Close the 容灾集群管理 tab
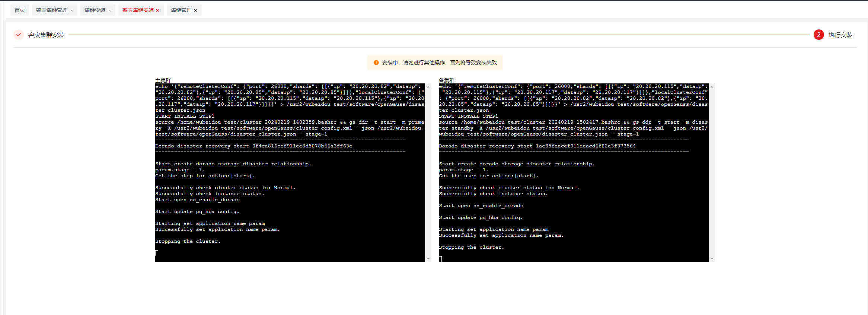Image resolution: width=868 pixels, height=315 pixels. 71,10
